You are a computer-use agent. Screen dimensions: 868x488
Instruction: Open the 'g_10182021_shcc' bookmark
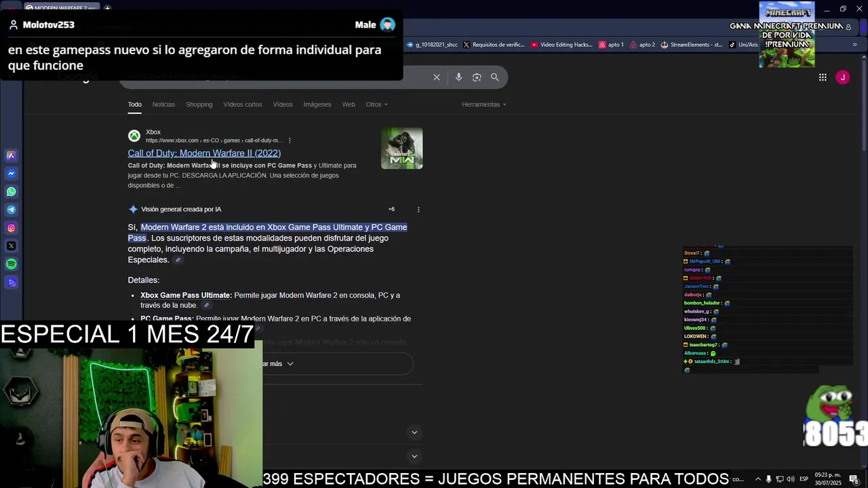(432, 45)
